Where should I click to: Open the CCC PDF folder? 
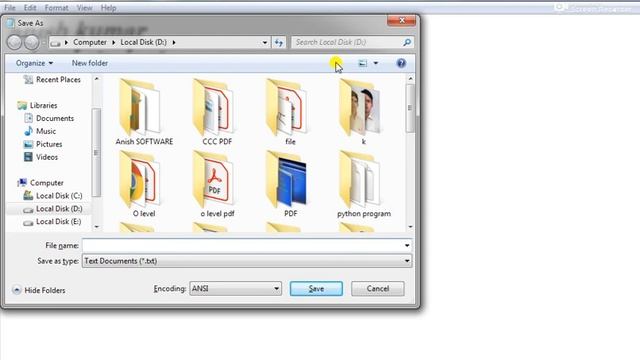tap(217, 112)
